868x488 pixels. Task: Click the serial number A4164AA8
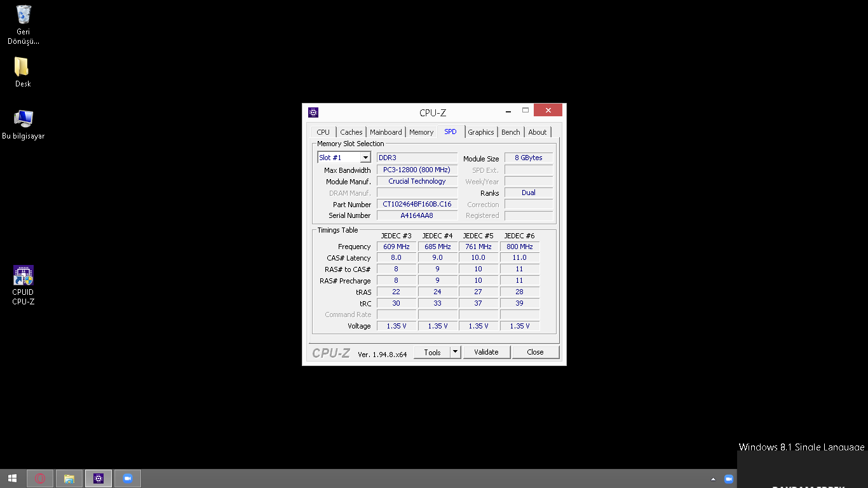(417, 215)
